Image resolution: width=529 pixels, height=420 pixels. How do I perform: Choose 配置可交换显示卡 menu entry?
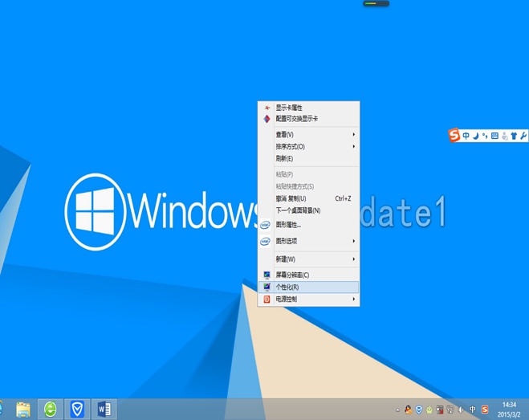(x=308, y=119)
